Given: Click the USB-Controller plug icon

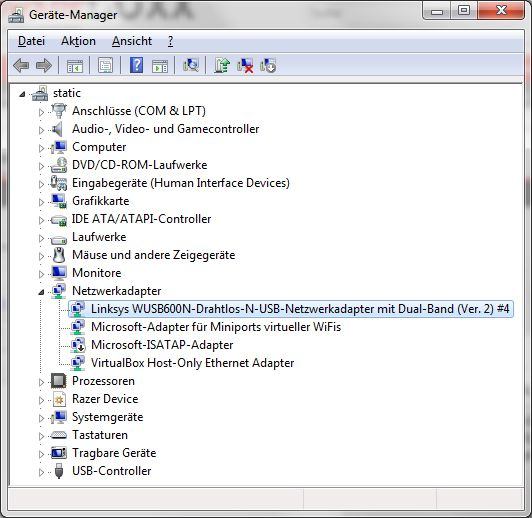Looking at the screenshot, I should click(59, 471).
